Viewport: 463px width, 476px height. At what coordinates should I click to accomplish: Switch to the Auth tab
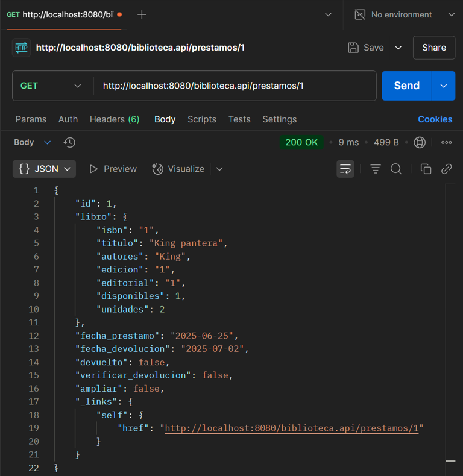tap(68, 119)
